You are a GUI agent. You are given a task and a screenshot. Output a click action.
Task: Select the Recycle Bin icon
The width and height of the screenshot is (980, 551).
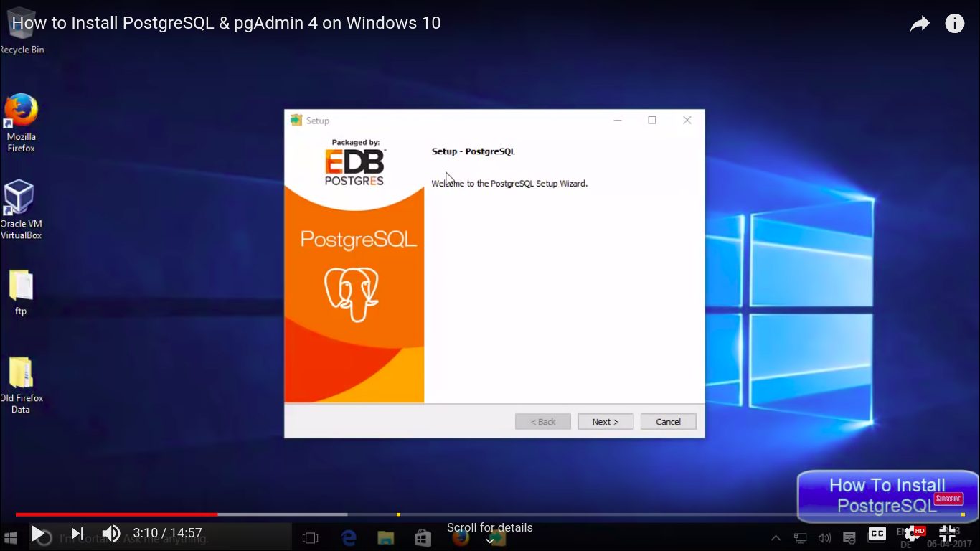[21, 32]
